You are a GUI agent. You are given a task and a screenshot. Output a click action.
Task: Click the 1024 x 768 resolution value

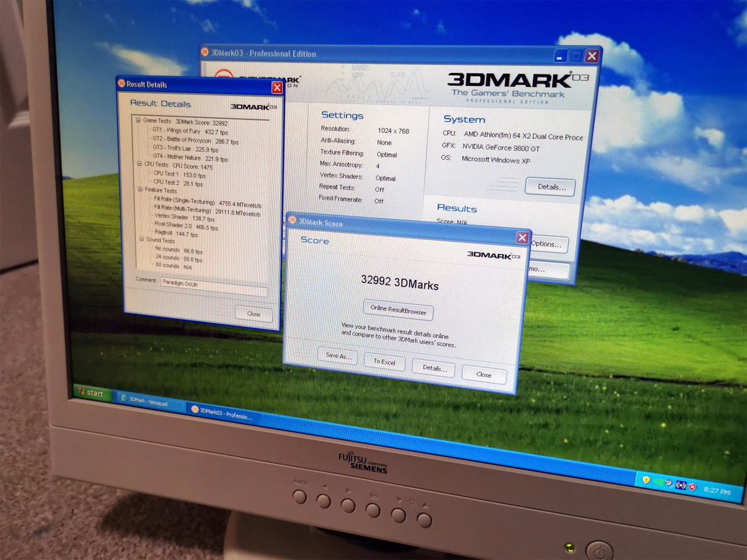393,131
